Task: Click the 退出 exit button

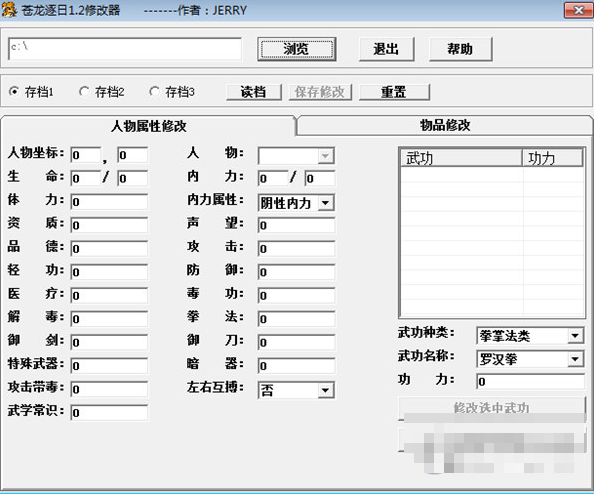Action: tap(386, 49)
